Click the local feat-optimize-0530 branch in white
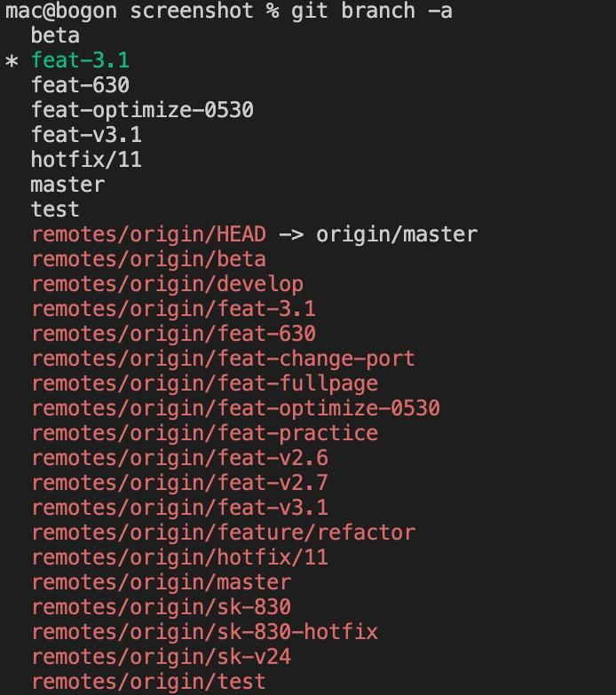This screenshot has height=695, width=616. [x=142, y=110]
